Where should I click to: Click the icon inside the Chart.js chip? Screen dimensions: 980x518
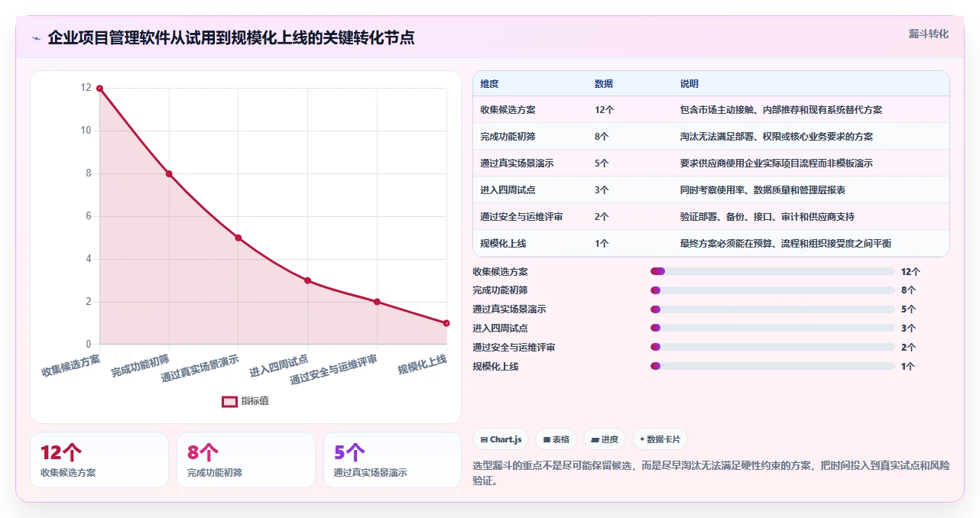click(x=484, y=440)
